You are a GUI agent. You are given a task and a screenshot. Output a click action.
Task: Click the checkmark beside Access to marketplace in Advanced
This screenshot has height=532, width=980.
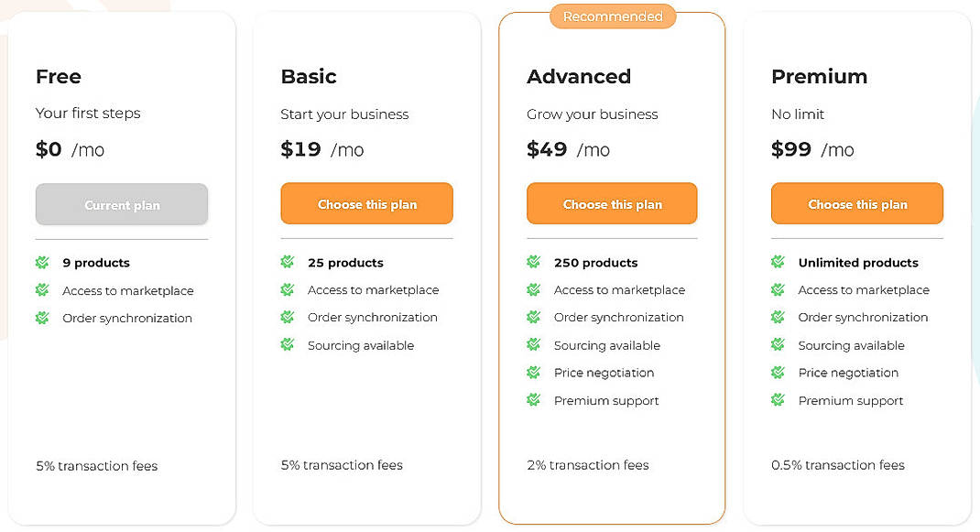(532, 290)
